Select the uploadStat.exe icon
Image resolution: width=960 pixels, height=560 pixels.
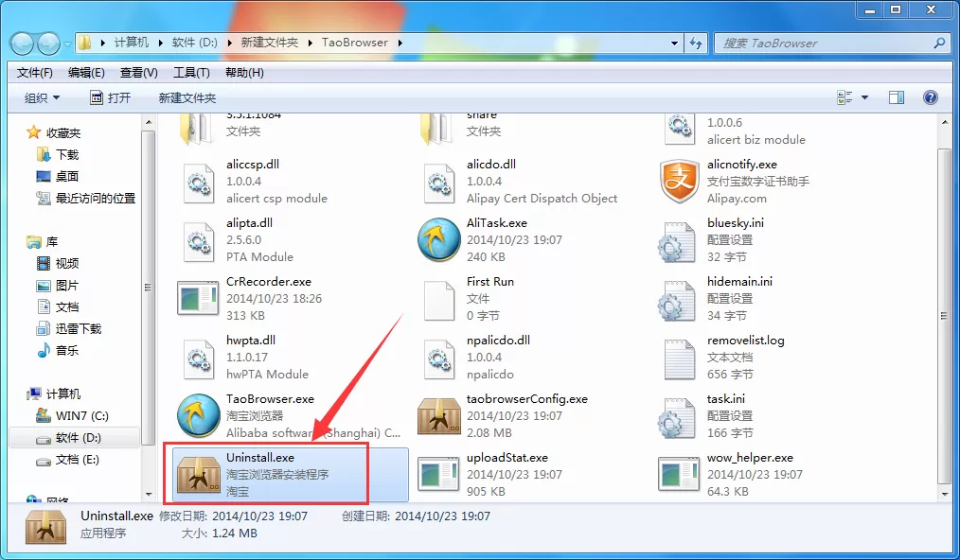click(x=439, y=474)
